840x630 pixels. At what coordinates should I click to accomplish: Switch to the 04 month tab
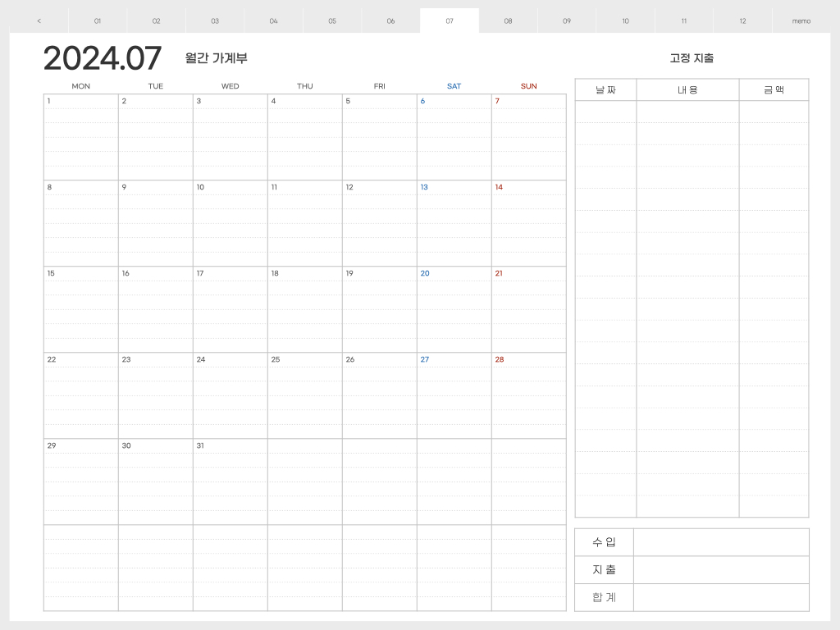[274, 21]
